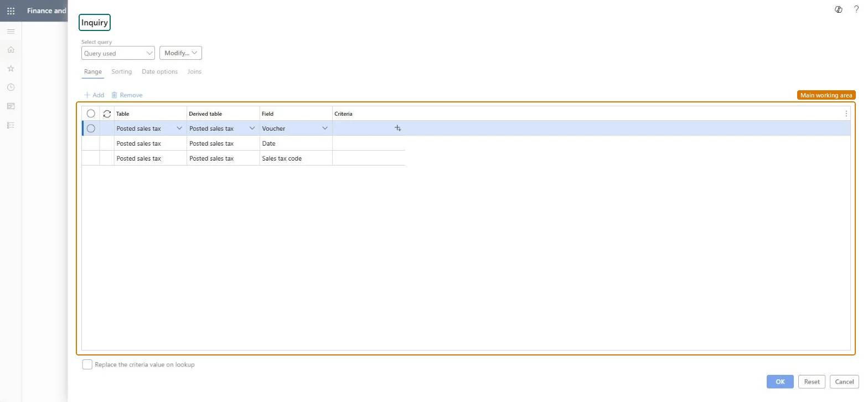Click the OK button
Screen dimensions: 868x402
[780, 382]
